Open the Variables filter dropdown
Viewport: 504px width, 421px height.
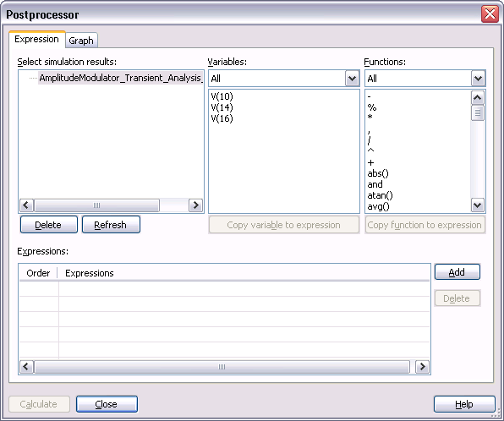(352, 79)
